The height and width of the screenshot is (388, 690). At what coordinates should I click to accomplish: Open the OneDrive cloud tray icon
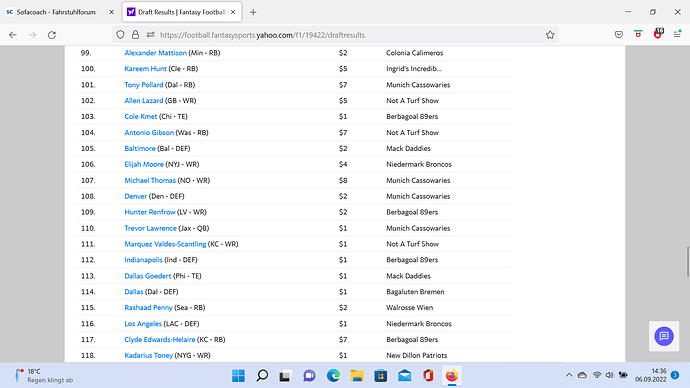click(582, 375)
